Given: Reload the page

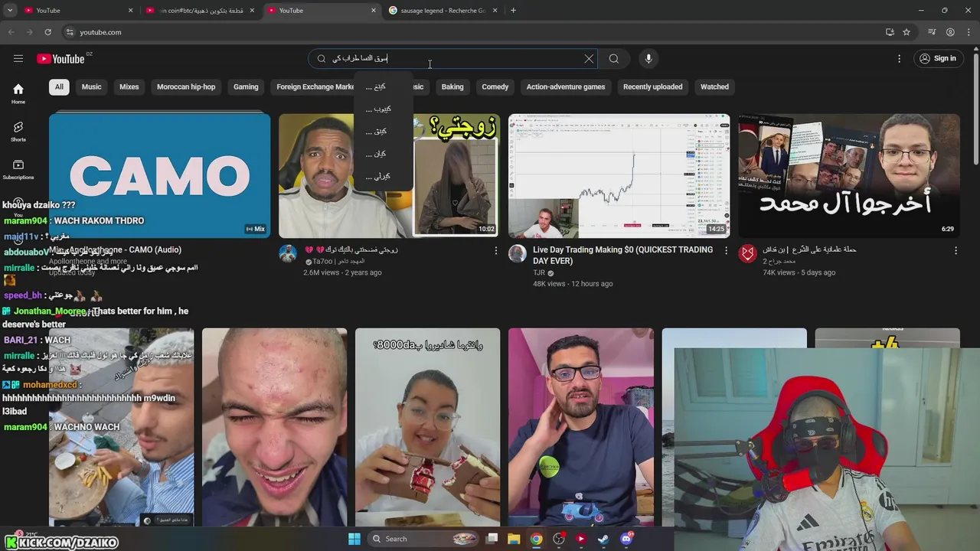Looking at the screenshot, I should point(47,32).
